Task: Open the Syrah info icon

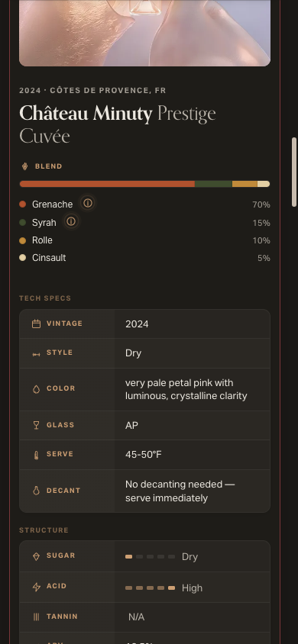Action: [71, 221]
